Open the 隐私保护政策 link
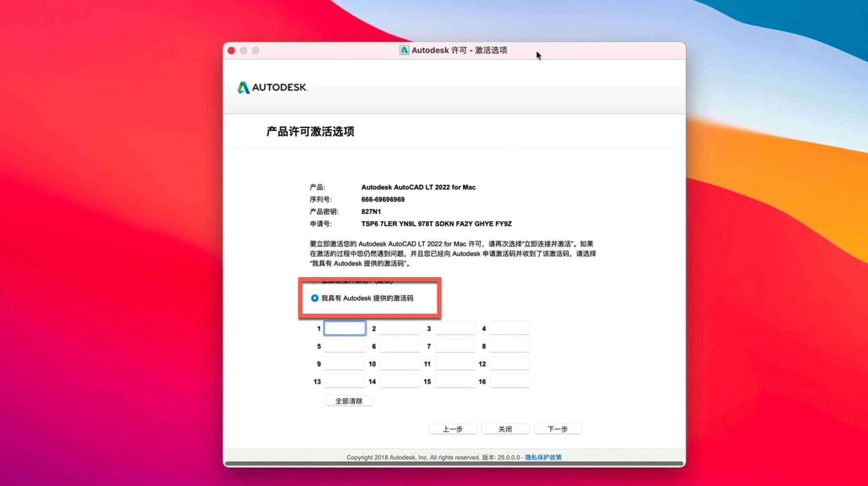Image resolution: width=868 pixels, height=486 pixels. coord(543,457)
